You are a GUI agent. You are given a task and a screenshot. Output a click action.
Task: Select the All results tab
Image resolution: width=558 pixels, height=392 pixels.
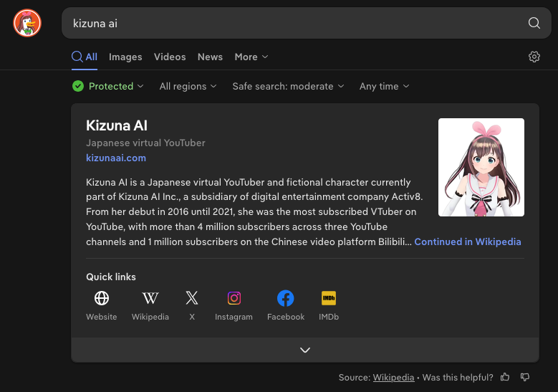(85, 57)
